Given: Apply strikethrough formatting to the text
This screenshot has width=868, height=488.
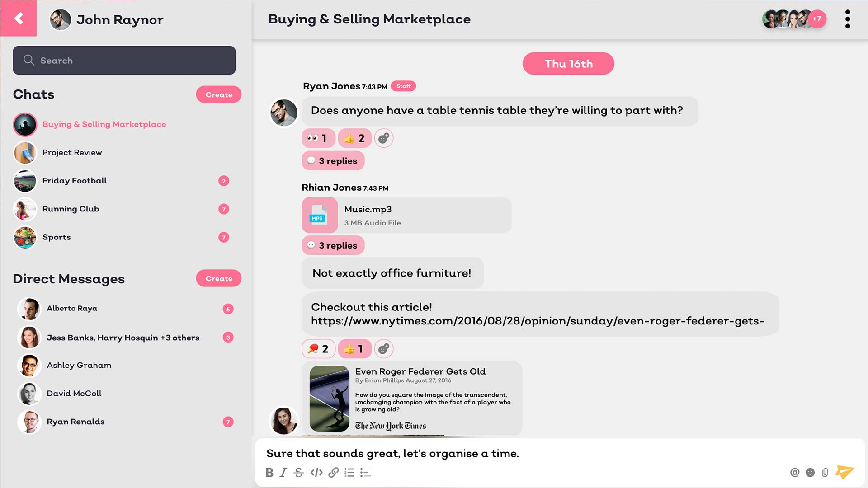Looking at the screenshot, I should click(299, 473).
